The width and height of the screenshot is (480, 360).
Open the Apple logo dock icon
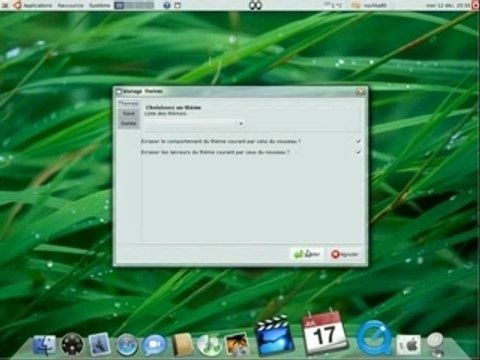(x=409, y=346)
